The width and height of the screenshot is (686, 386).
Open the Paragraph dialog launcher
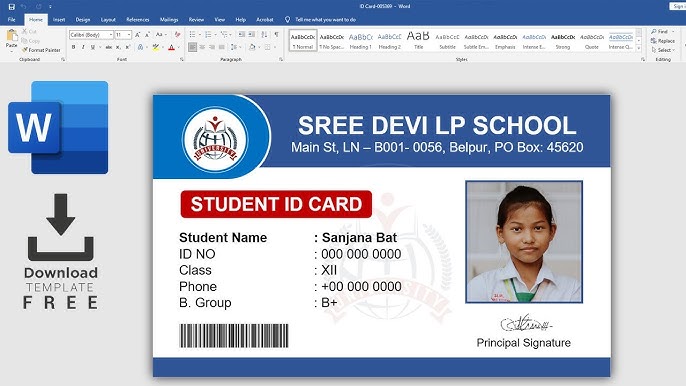280,59
